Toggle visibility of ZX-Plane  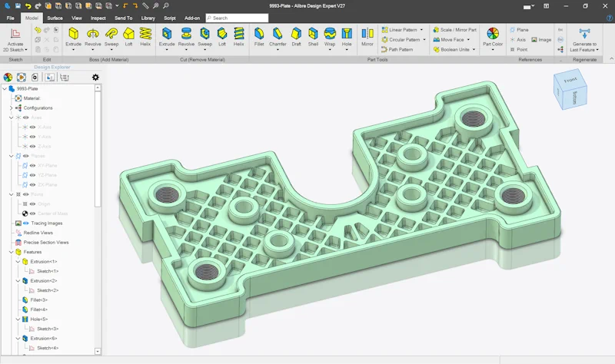32,184
